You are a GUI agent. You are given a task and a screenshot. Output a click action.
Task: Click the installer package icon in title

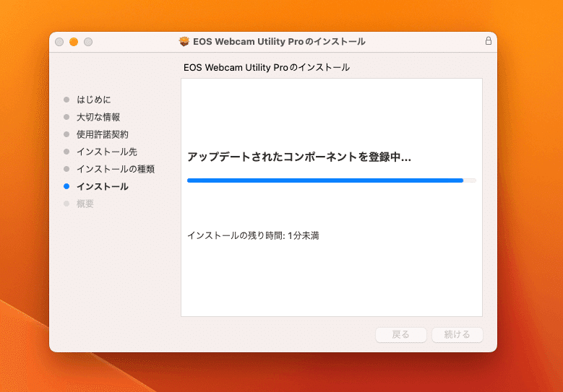(x=184, y=42)
